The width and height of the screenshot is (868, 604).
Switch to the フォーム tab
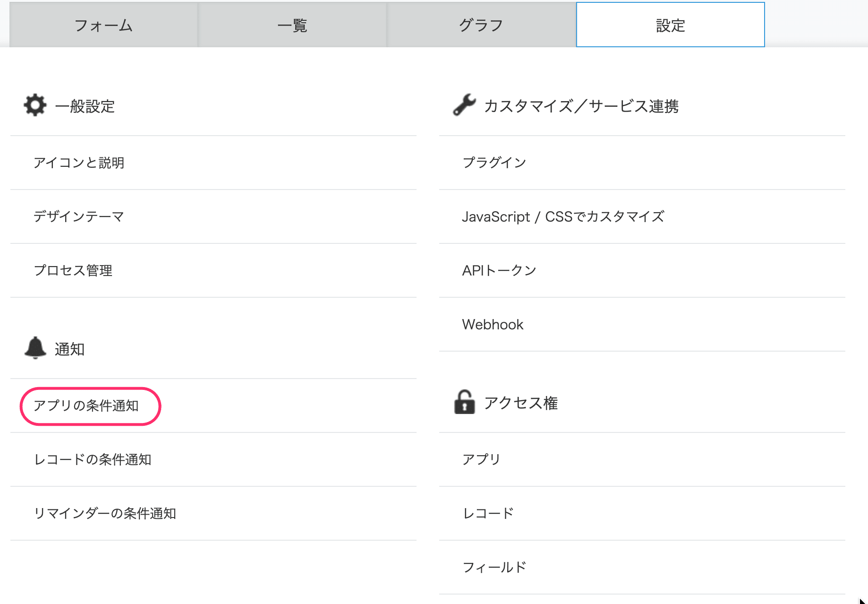(x=103, y=25)
